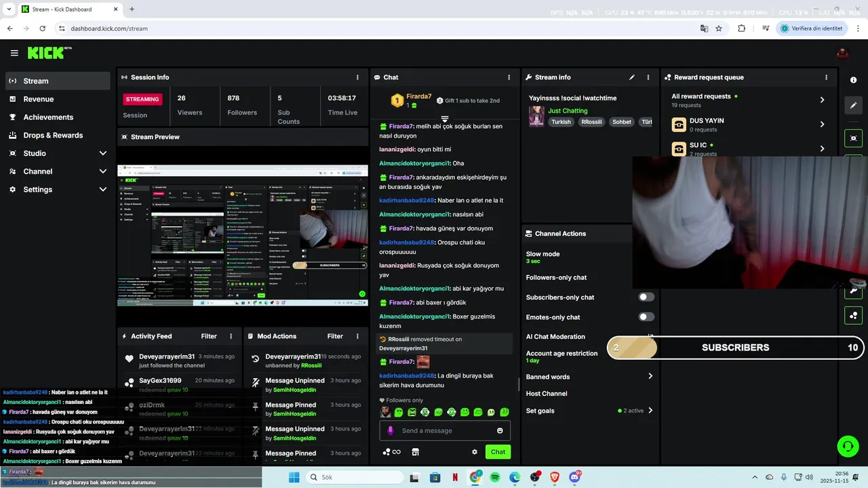The width and height of the screenshot is (868, 488).
Task: Click the first green emote in chat bar
Action: pos(399,412)
